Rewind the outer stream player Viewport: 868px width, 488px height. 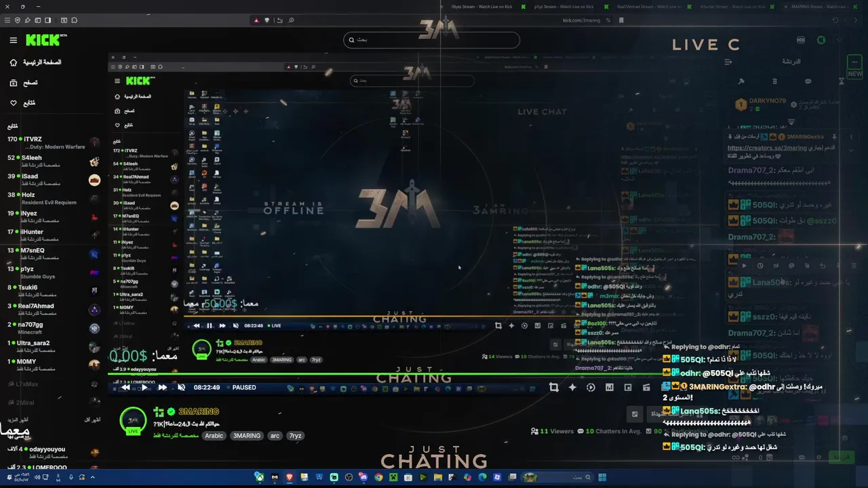click(x=125, y=388)
